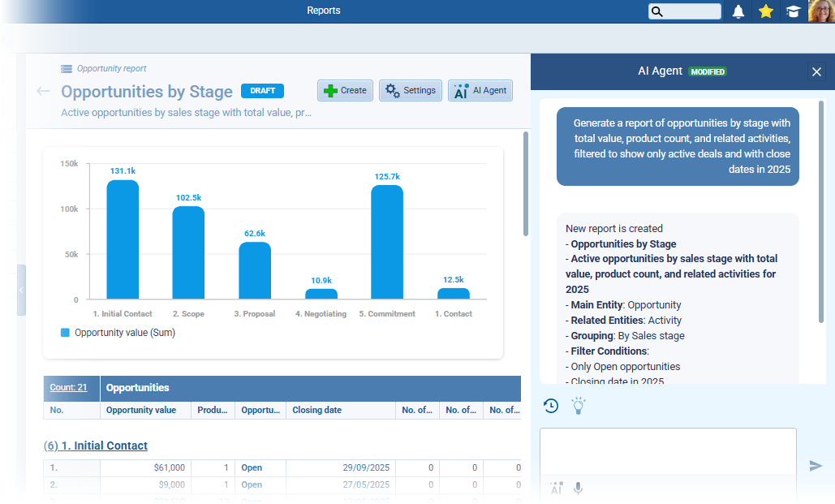The height and width of the screenshot is (504, 835).
Task: Click the Create button
Action: 345,91
